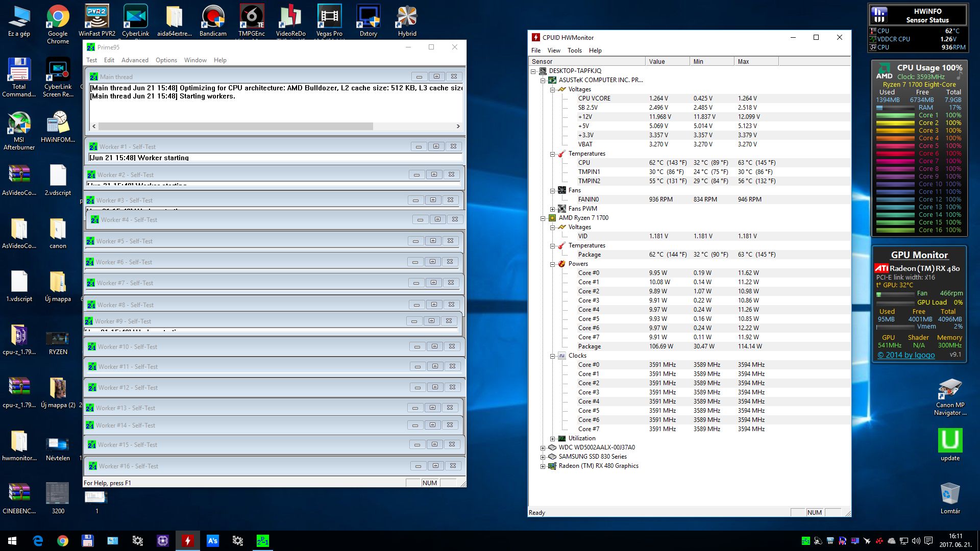Click Core 1 usage bar in gadget
Screen dimensions: 980x551
pyautogui.click(x=895, y=115)
